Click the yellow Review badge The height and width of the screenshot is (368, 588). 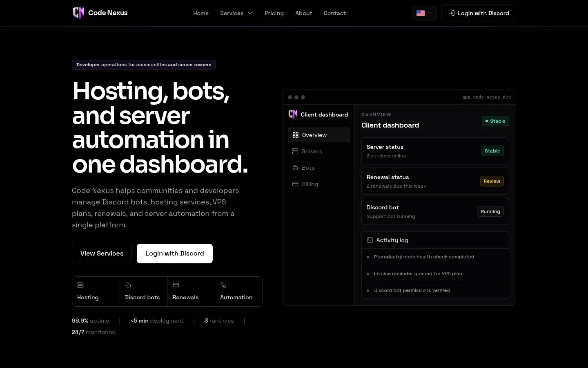pyautogui.click(x=492, y=181)
